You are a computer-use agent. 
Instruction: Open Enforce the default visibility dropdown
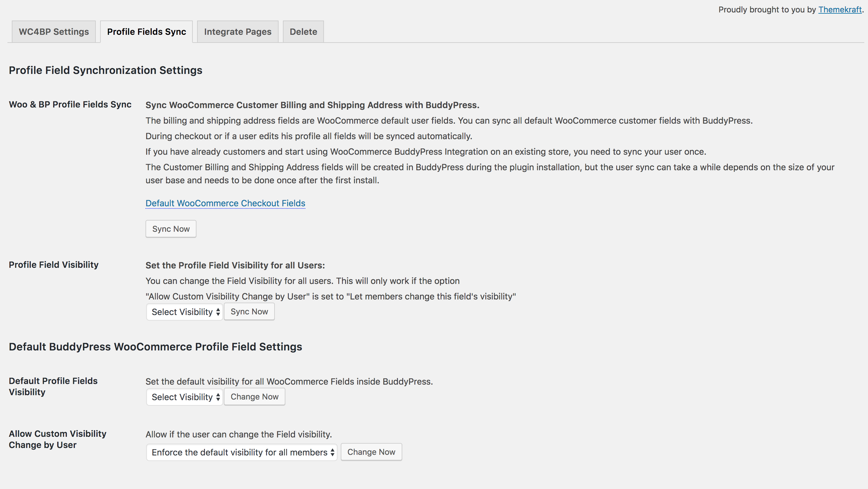tap(241, 452)
